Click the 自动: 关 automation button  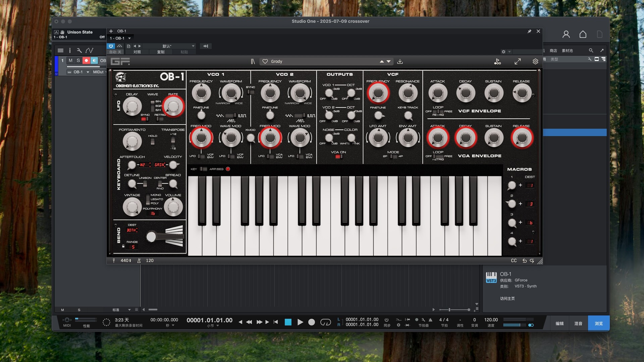pyautogui.click(x=115, y=52)
